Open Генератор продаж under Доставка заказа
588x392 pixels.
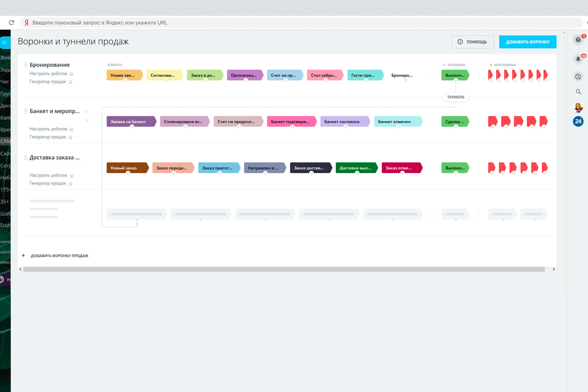pyautogui.click(x=48, y=183)
